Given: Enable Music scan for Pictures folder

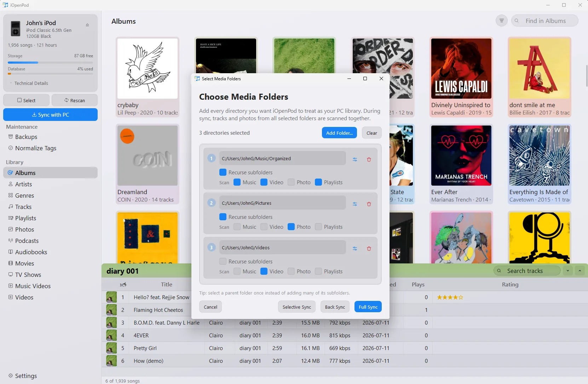Looking at the screenshot, I should click(237, 227).
